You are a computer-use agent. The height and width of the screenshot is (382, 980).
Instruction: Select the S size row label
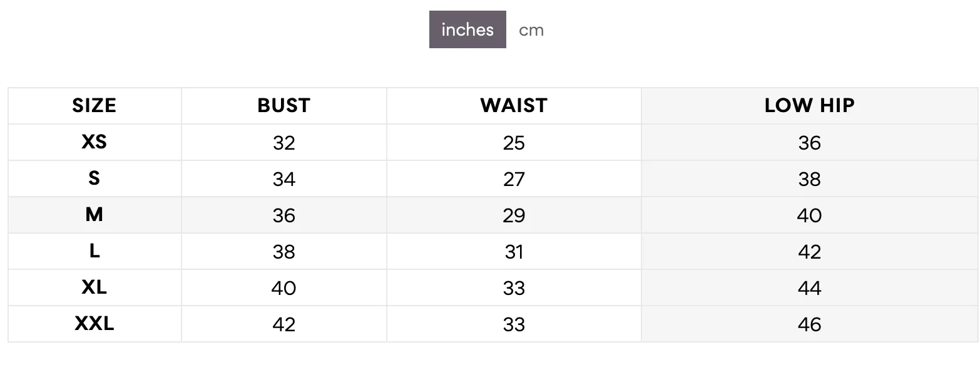pyautogui.click(x=94, y=178)
